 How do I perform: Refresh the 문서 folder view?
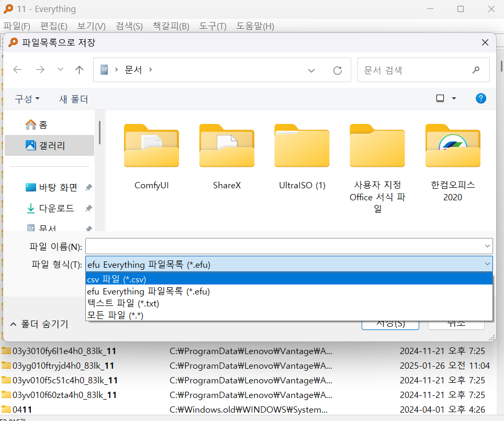338,70
